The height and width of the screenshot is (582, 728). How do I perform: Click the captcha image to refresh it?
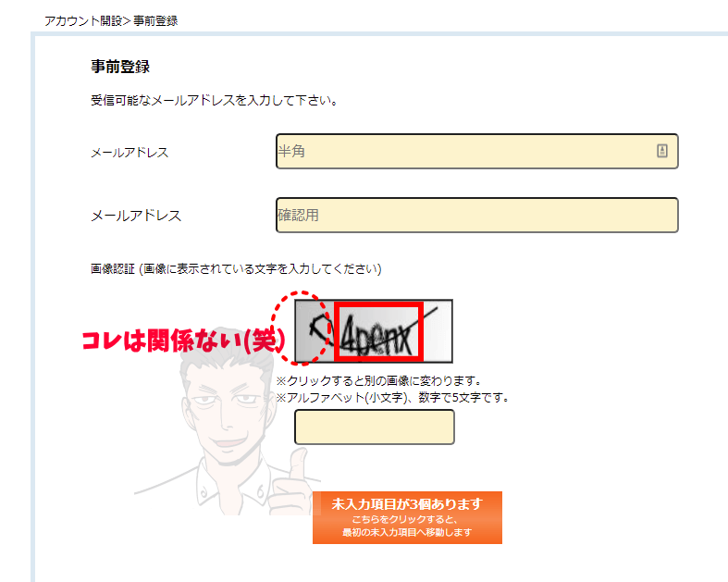click(374, 331)
